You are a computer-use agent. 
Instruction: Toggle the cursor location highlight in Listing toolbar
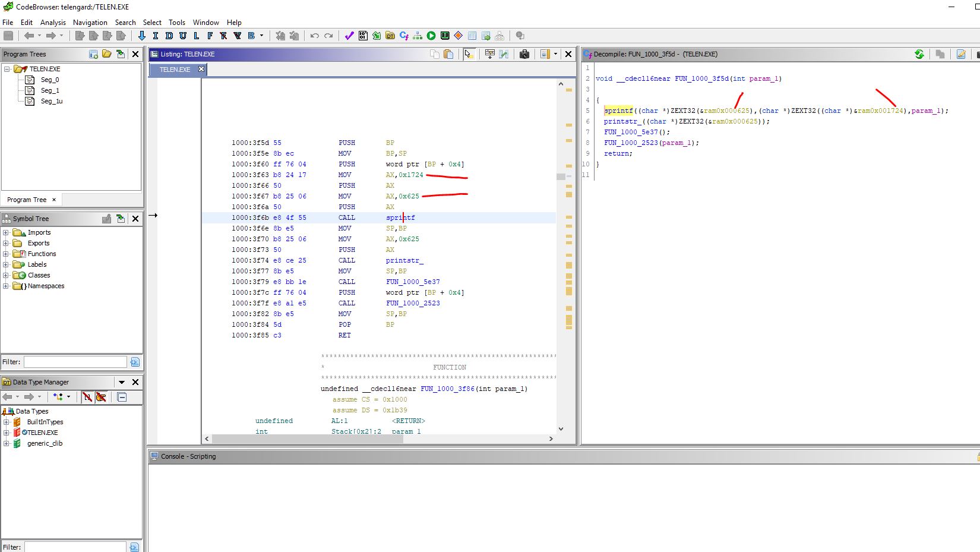(x=469, y=54)
